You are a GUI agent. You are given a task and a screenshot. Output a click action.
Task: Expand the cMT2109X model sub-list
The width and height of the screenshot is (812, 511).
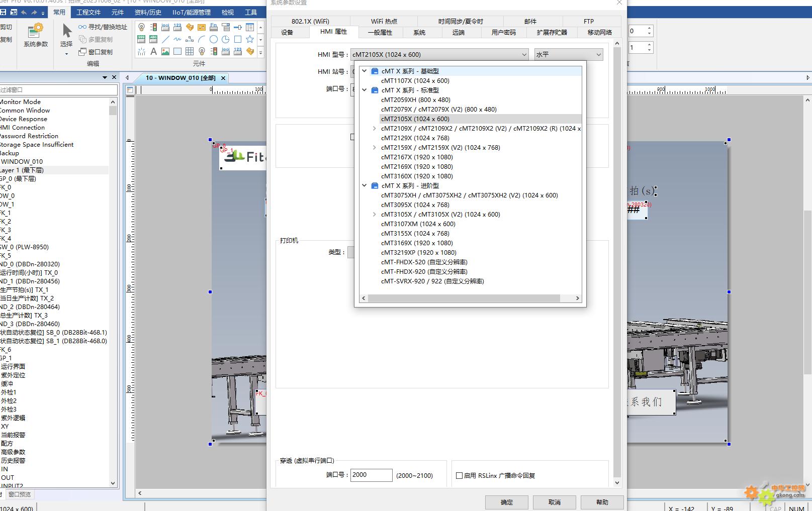tap(374, 129)
